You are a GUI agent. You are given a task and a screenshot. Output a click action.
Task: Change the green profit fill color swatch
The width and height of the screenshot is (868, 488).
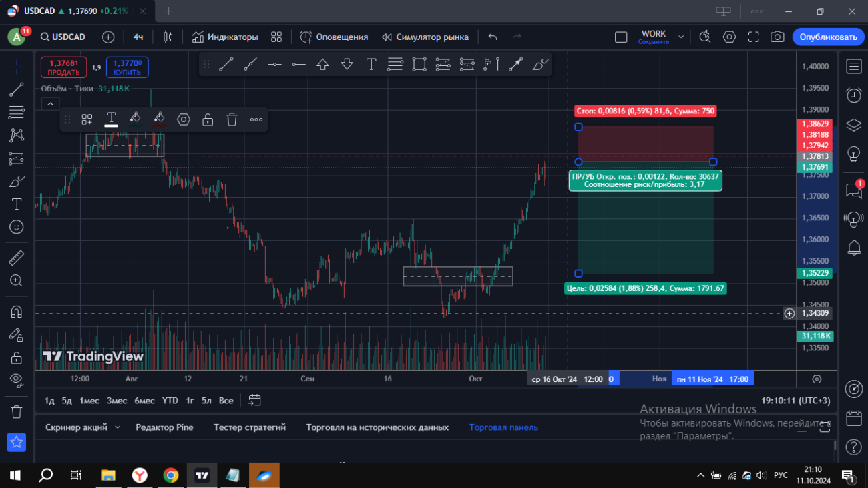135,119
